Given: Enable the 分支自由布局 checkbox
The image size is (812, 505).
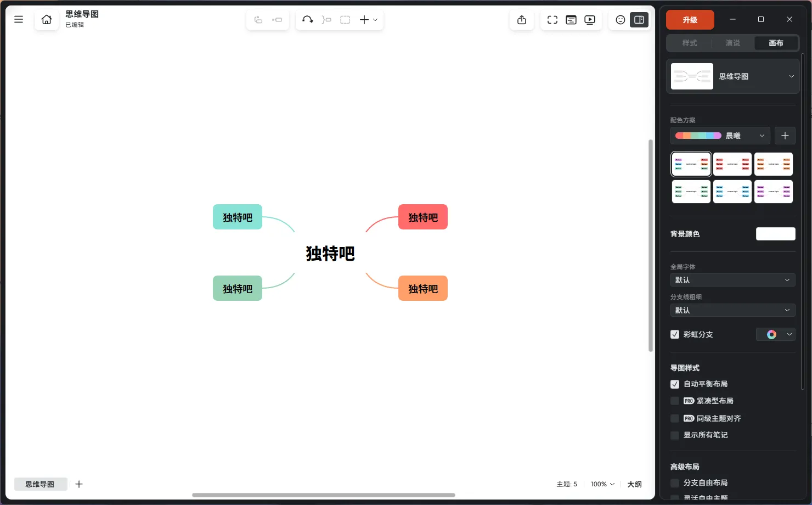Looking at the screenshot, I should pos(675,483).
